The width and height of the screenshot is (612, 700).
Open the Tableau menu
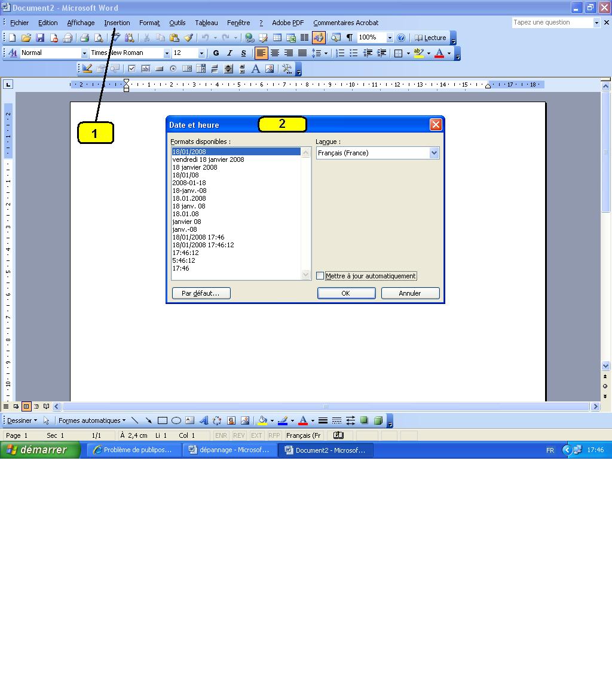(x=206, y=23)
